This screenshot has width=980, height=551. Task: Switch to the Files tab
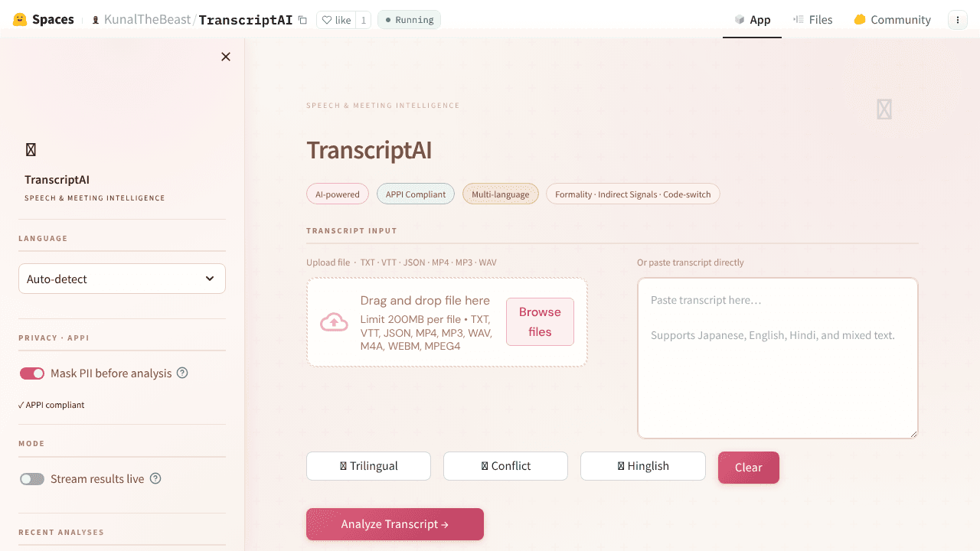pyautogui.click(x=813, y=20)
